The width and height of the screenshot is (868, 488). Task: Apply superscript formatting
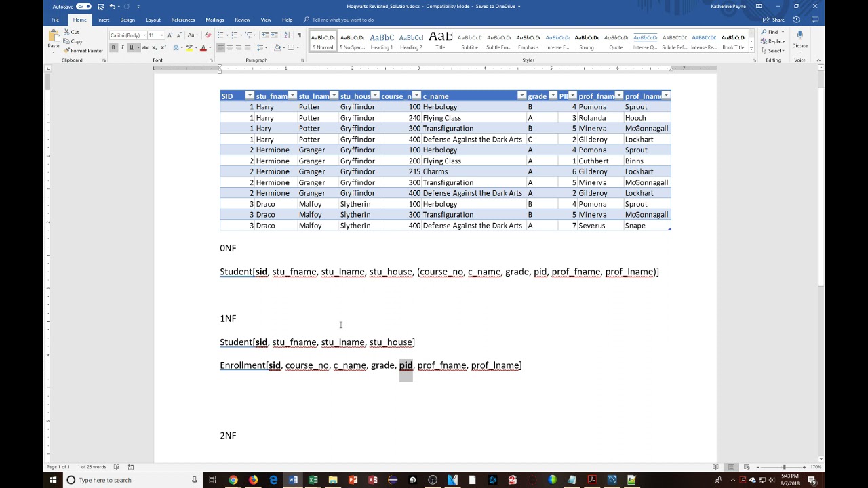163,47
